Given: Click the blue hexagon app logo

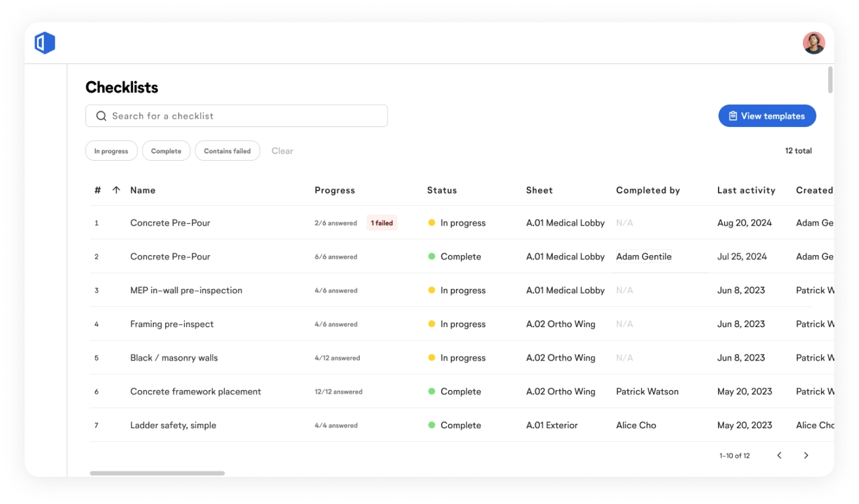Looking at the screenshot, I should (x=45, y=43).
